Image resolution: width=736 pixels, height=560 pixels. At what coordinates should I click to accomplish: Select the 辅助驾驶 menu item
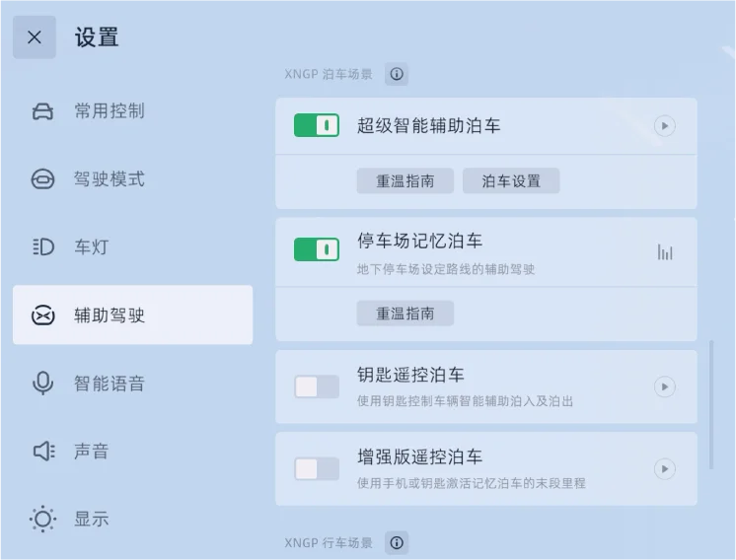point(133,315)
